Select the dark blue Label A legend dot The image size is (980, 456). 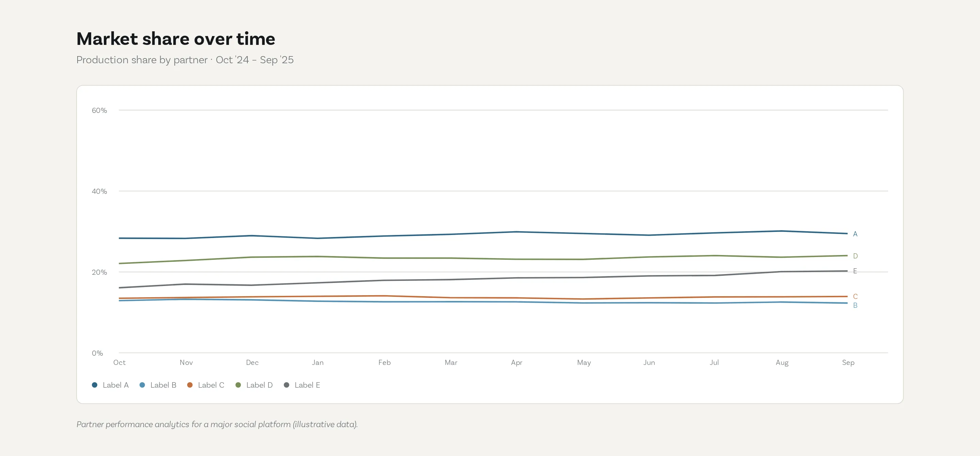click(95, 385)
